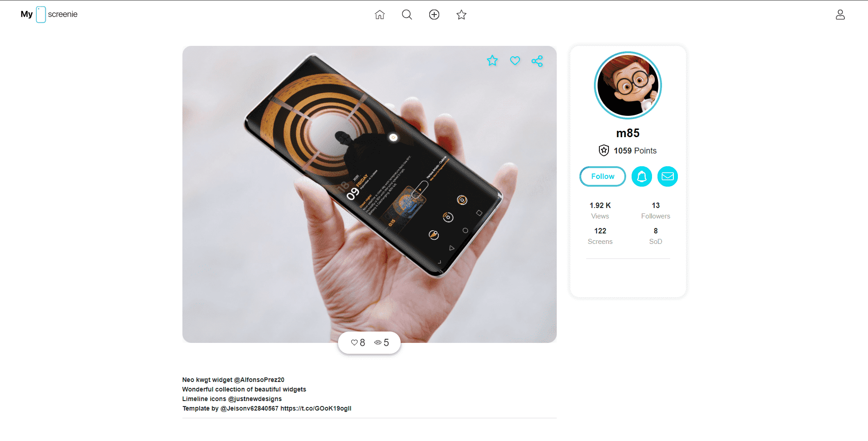Send a message via envelope button
This screenshot has width=868, height=441.
(667, 176)
